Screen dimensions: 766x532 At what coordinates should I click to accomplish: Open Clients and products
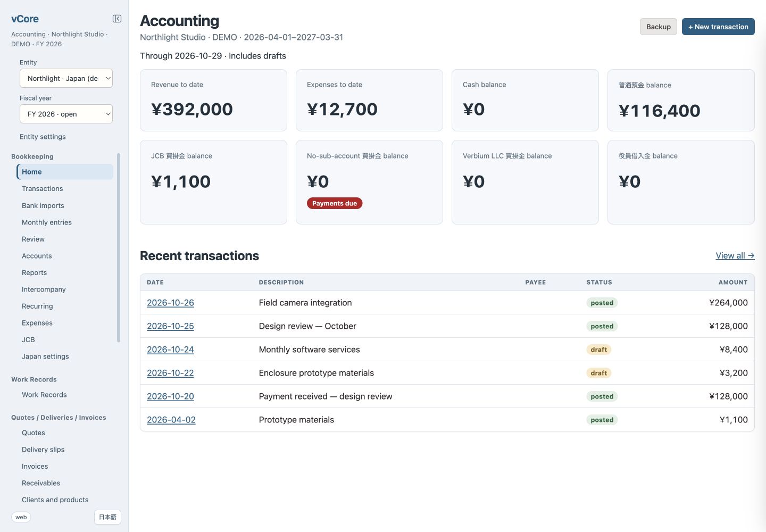[x=55, y=500]
